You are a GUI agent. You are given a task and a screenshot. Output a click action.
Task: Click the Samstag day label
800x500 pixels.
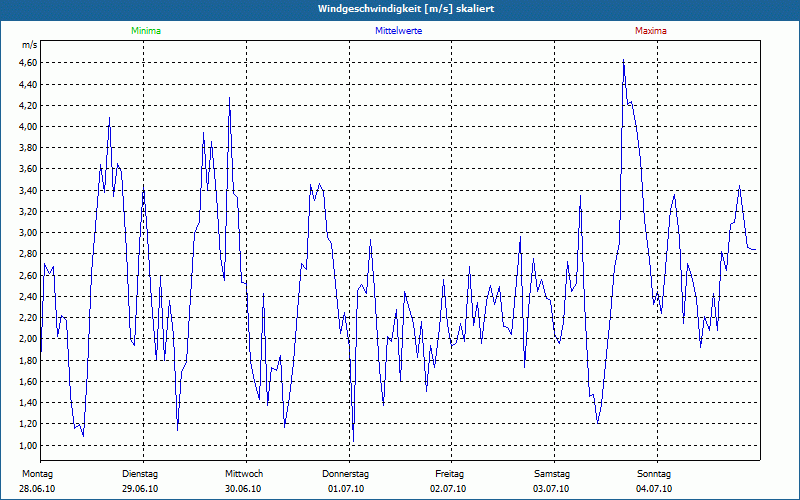tap(552, 474)
